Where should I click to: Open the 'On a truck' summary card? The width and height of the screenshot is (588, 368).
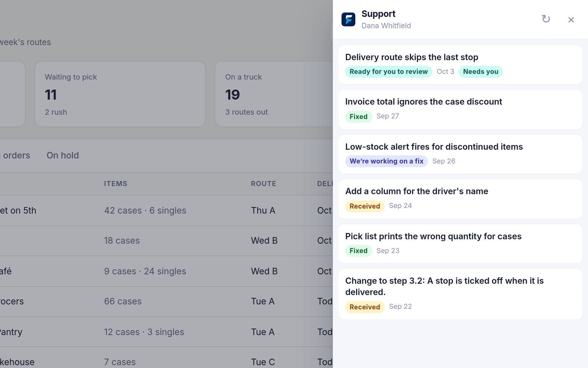click(274, 94)
